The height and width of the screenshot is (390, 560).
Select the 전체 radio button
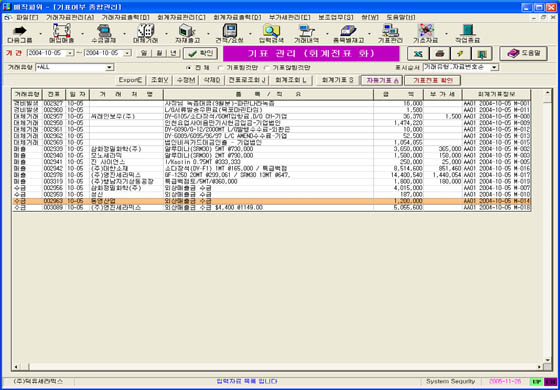pos(189,68)
